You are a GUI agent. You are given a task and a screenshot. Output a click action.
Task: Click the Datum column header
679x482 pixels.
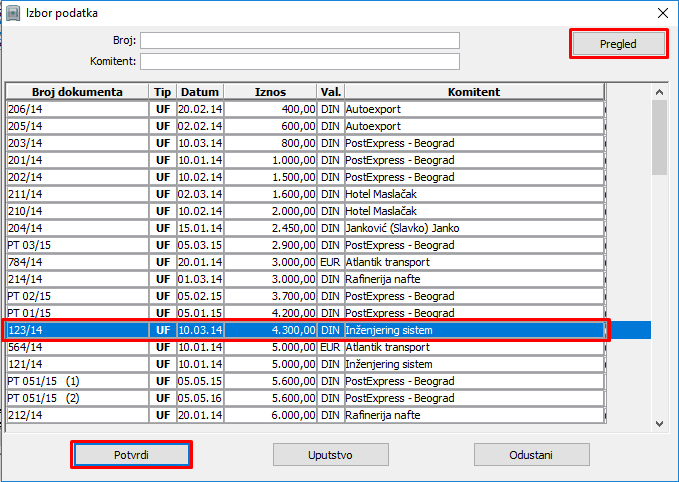point(200,92)
